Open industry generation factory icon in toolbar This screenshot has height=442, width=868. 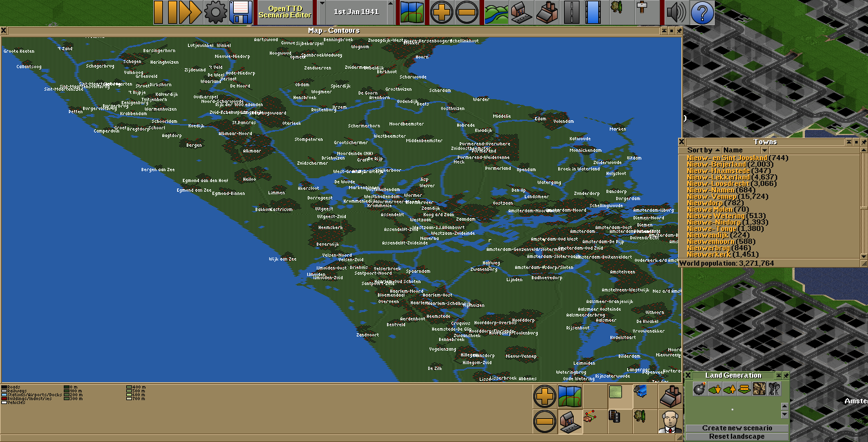[x=547, y=12]
